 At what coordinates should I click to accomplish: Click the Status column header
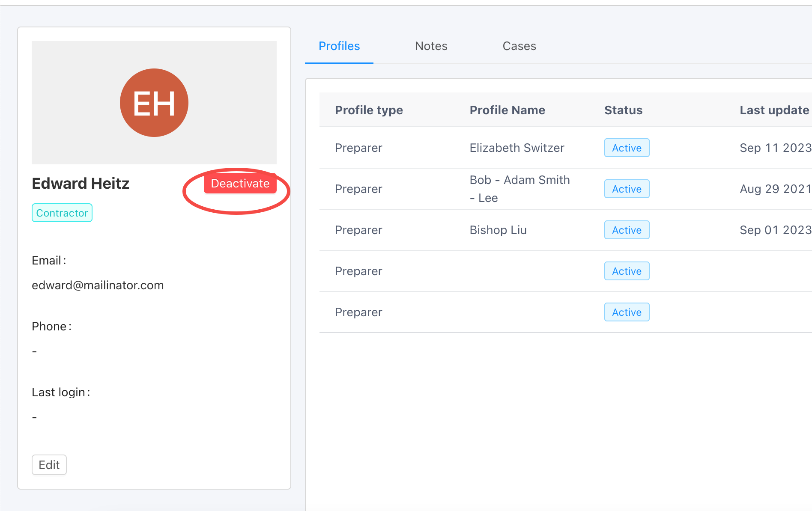click(x=623, y=110)
